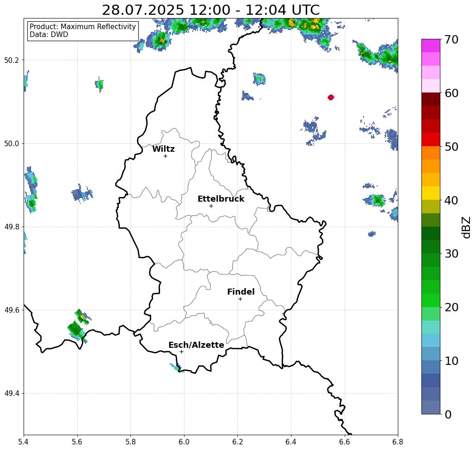The height and width of the screenshot is (450, 476).
Task: Click the 40 value on the colorbar
Action: pos(451,200)
